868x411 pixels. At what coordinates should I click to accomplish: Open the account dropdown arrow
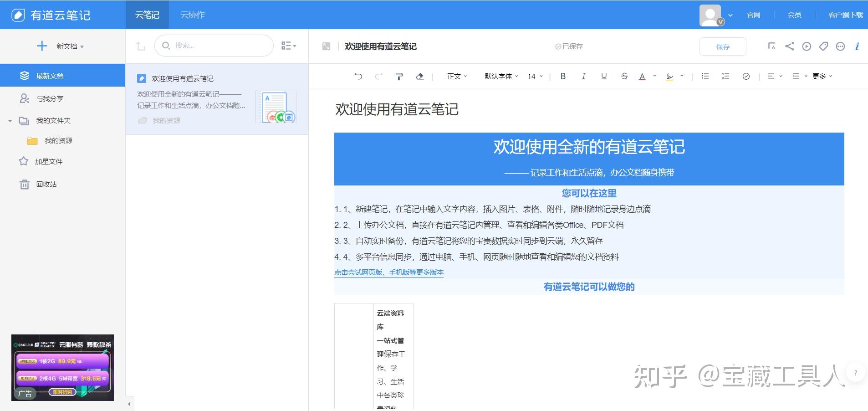tap(730, 15)
